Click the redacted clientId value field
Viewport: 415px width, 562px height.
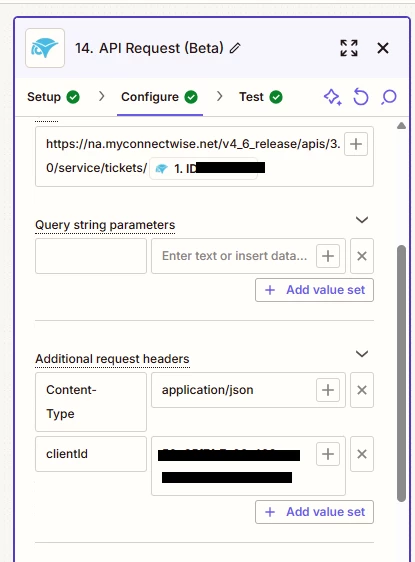click(x=248, y=466)
